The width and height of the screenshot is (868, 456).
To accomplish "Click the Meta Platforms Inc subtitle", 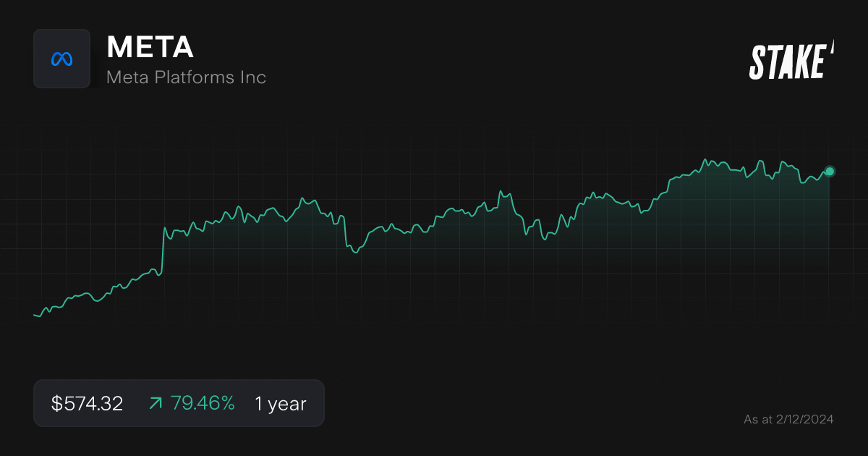I will point(186,77).
